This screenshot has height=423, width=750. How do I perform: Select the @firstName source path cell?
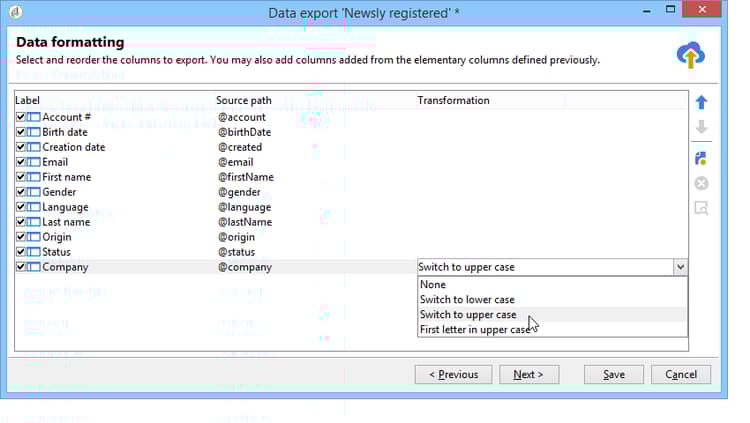tap(246, 177)
